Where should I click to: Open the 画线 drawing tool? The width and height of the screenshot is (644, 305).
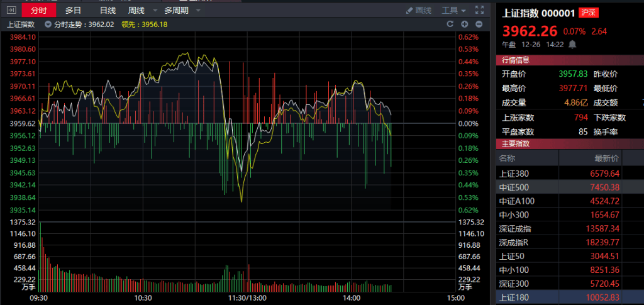[x=419, y=11]
